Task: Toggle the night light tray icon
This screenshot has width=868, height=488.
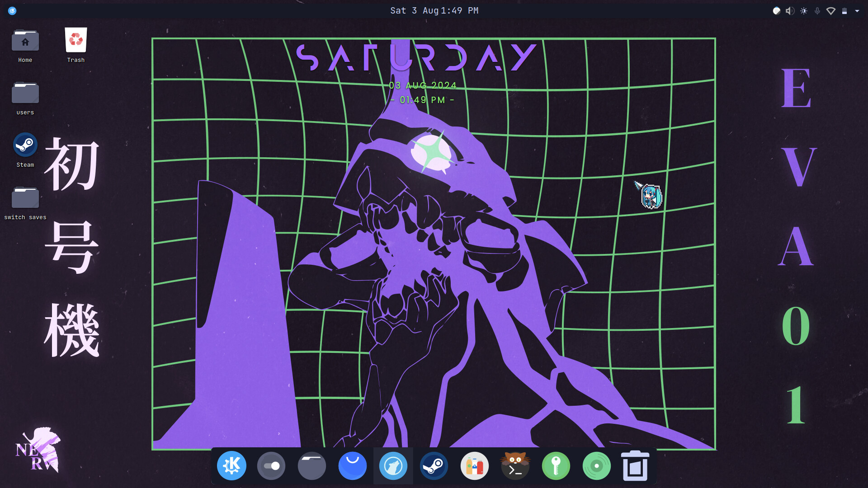Action: point(776,11)
